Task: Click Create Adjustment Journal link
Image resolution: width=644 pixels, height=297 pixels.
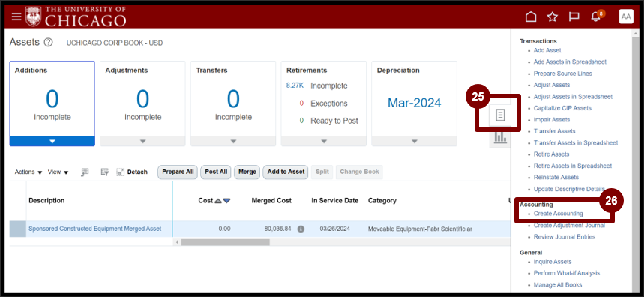Action: point(569,226)
